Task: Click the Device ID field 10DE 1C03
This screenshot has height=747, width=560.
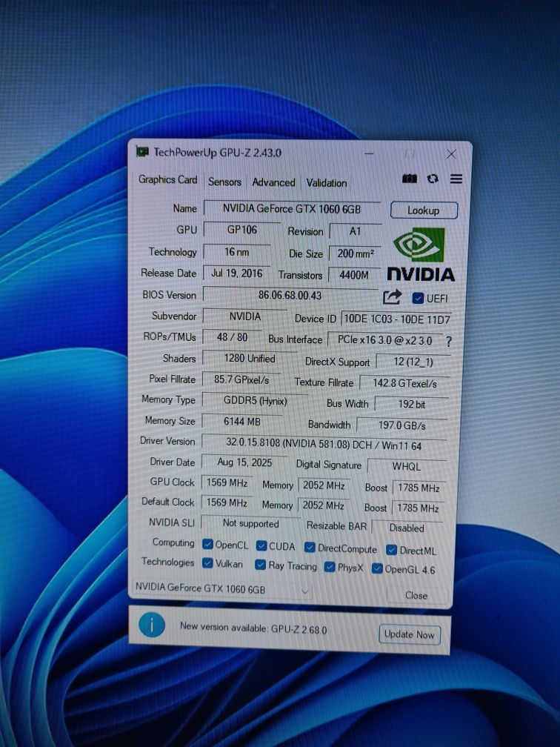Action: [x=396, y=319]
